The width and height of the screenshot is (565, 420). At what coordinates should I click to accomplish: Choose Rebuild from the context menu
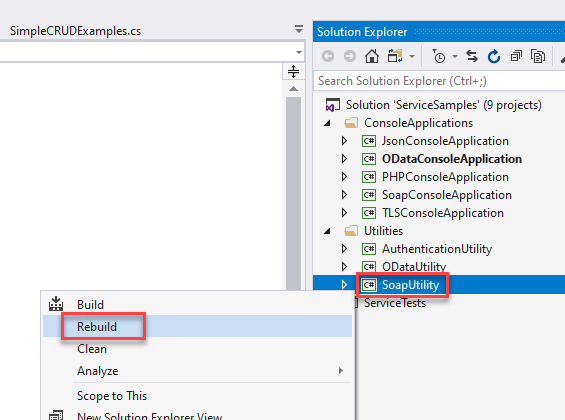pos(197,326)
